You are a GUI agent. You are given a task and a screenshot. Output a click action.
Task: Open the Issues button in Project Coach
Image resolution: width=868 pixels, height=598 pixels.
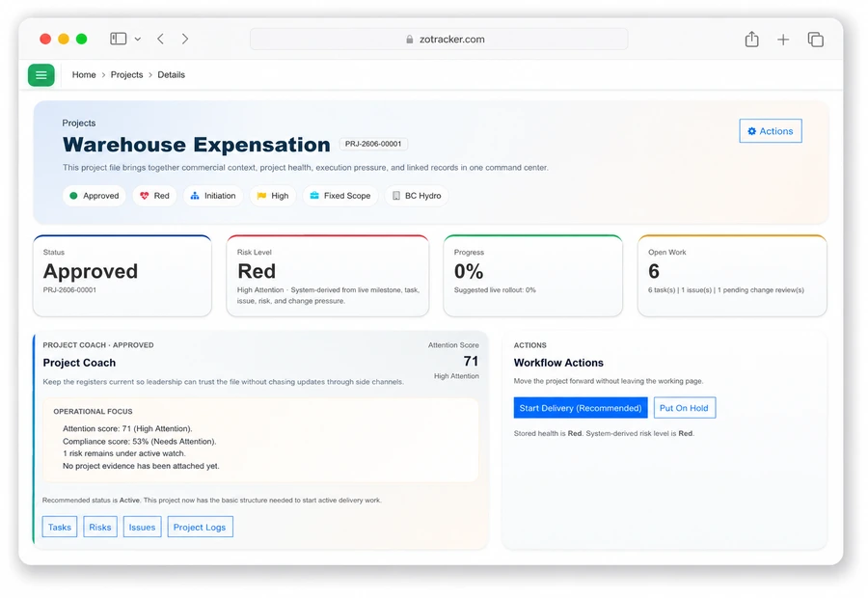pyautogui.click(x=143, y=528)
